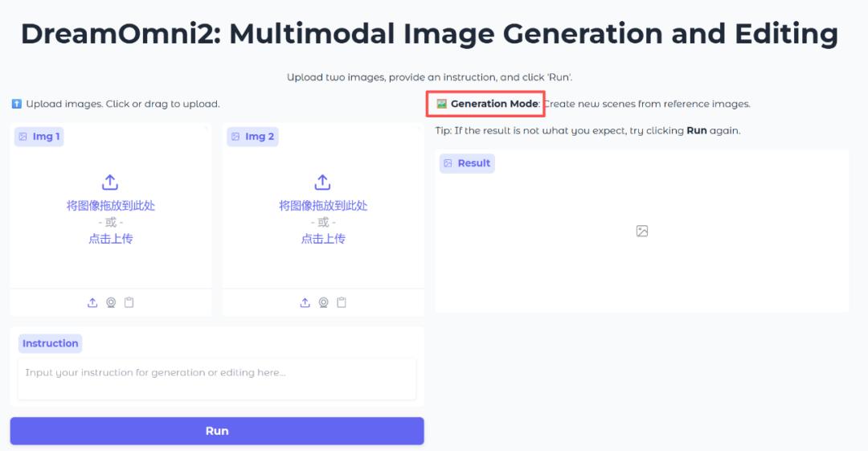The image size is (868, 451).
Task: Focus the Instruction text input field
Action: click(217, 379)
